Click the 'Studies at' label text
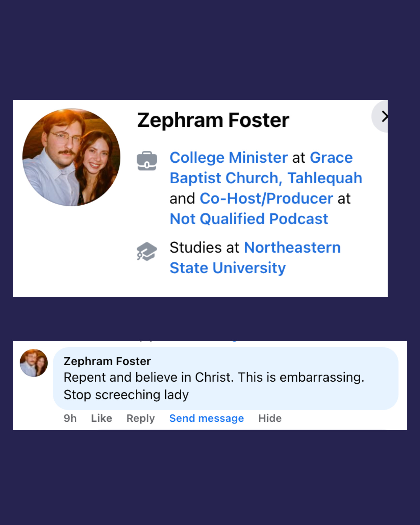 coord(204,248)
